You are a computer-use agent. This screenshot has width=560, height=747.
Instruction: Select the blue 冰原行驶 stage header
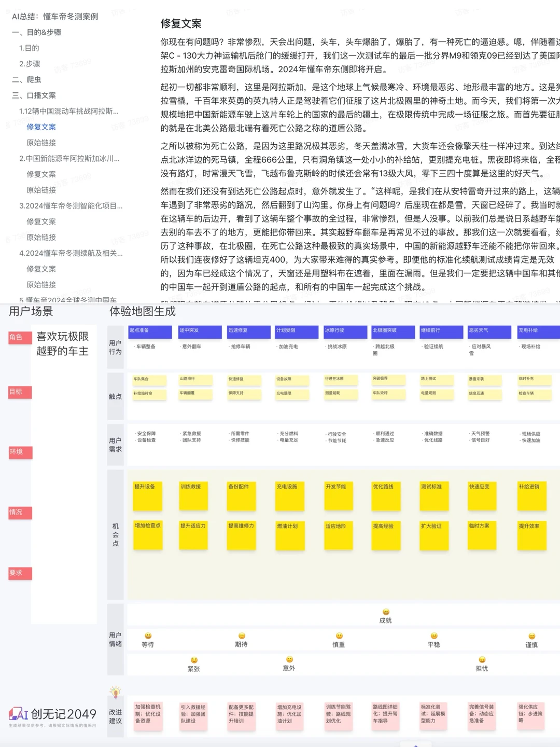coord(345,331)
